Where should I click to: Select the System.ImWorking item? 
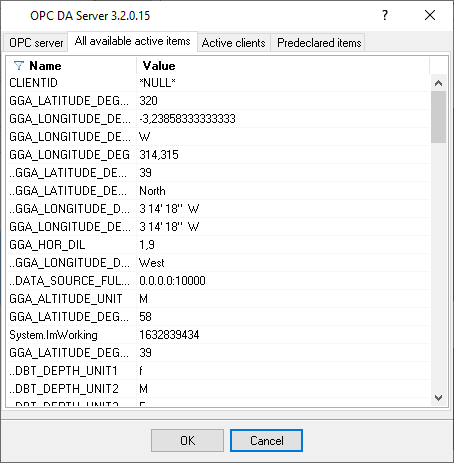click(x=219, y=335)
